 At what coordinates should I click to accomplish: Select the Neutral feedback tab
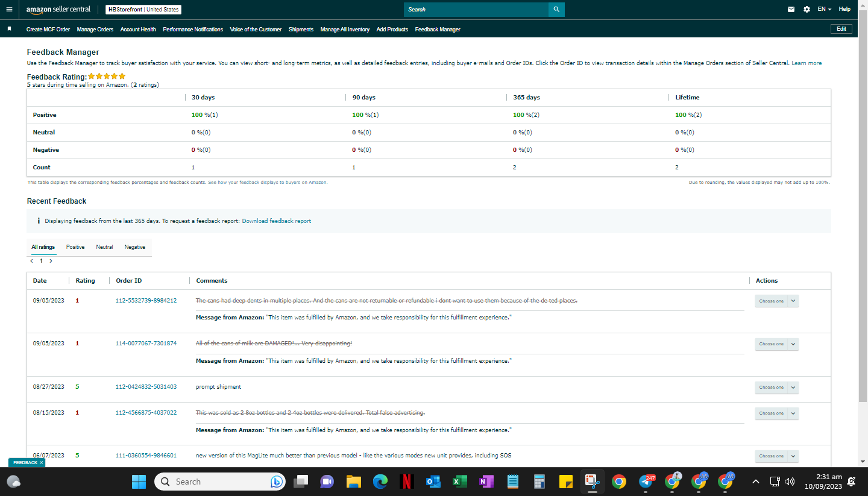tap(104, 247)
